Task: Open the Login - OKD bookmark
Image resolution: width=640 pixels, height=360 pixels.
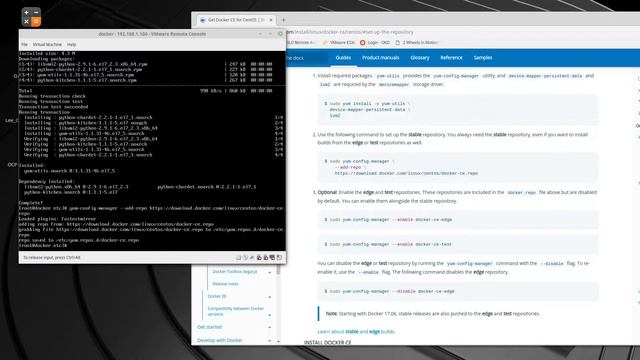Action: (x=375, y=42)
